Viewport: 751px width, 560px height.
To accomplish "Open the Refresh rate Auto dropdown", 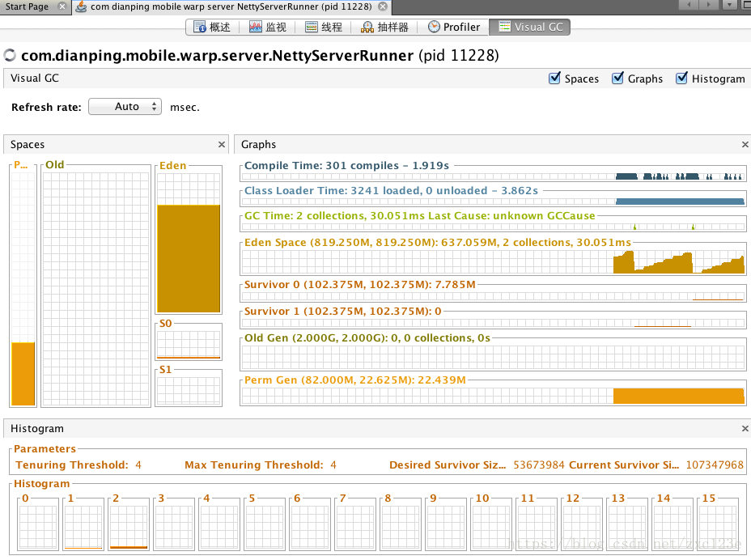I will (125, 106).
